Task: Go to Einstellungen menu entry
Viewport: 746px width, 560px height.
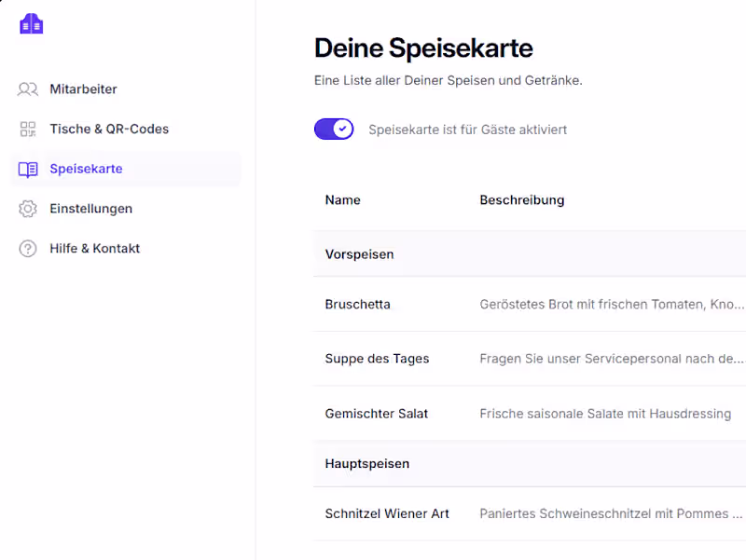Action: [90, 209]
